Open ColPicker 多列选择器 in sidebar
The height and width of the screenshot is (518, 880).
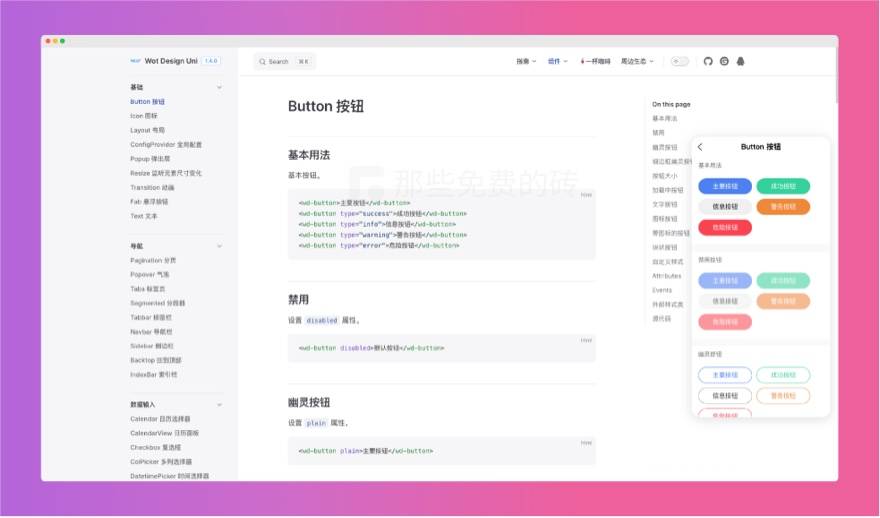coord(161,462)
